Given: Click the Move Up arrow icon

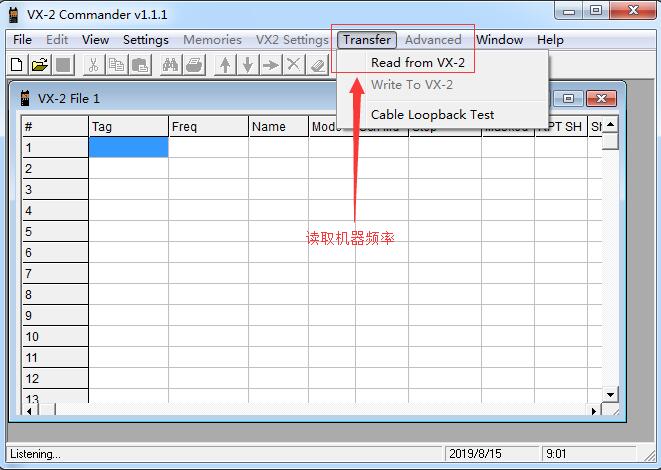Looking at the screenshot, I should [225, 65].
